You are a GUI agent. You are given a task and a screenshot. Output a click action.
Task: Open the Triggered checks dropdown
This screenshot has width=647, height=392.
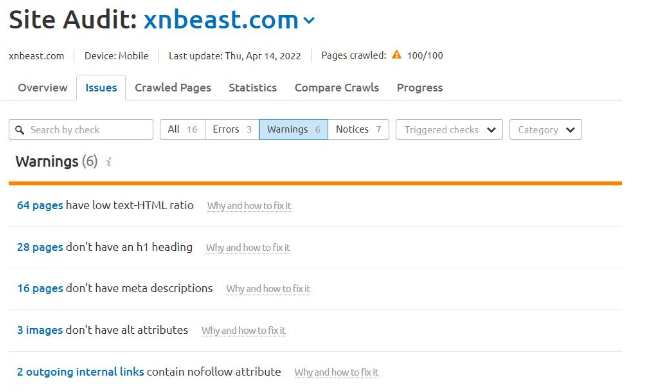pyautogui.click(x=449, y=130)
